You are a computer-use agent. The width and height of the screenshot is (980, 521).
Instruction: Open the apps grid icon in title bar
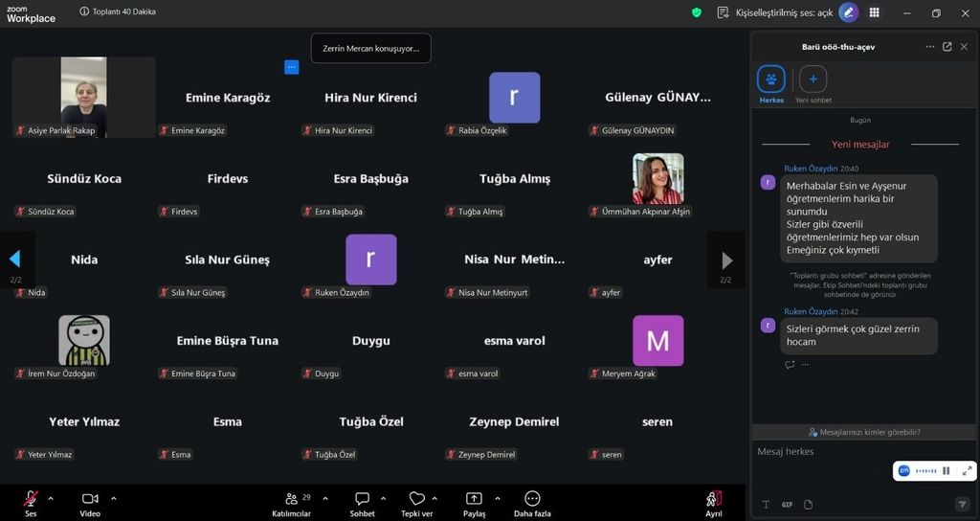875,12
